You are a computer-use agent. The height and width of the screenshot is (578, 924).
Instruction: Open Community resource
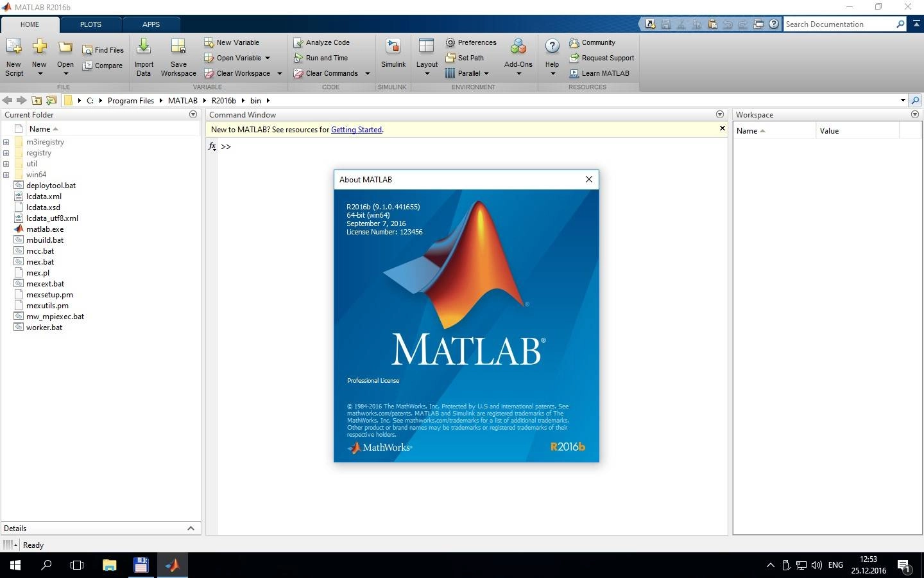pos(592,42)
